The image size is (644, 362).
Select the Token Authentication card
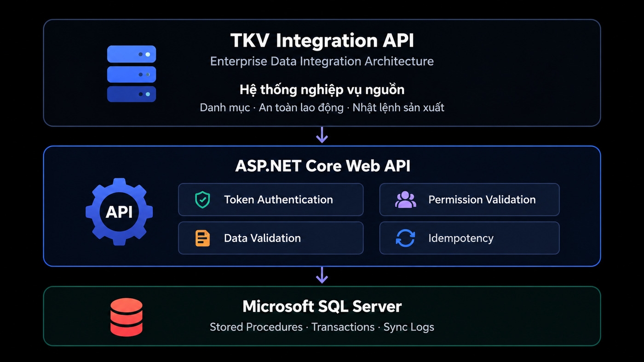point(271,200)
